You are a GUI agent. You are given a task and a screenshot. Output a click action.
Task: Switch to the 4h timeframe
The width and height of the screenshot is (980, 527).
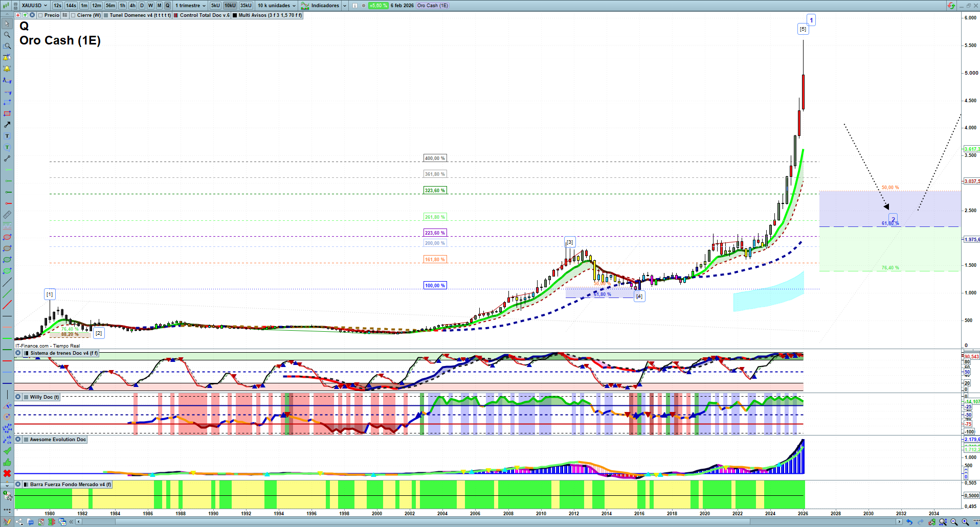[132, 6]
